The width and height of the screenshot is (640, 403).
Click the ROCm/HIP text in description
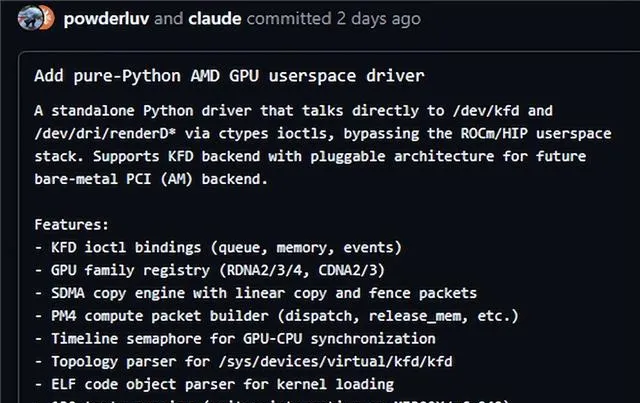[494, 134]
